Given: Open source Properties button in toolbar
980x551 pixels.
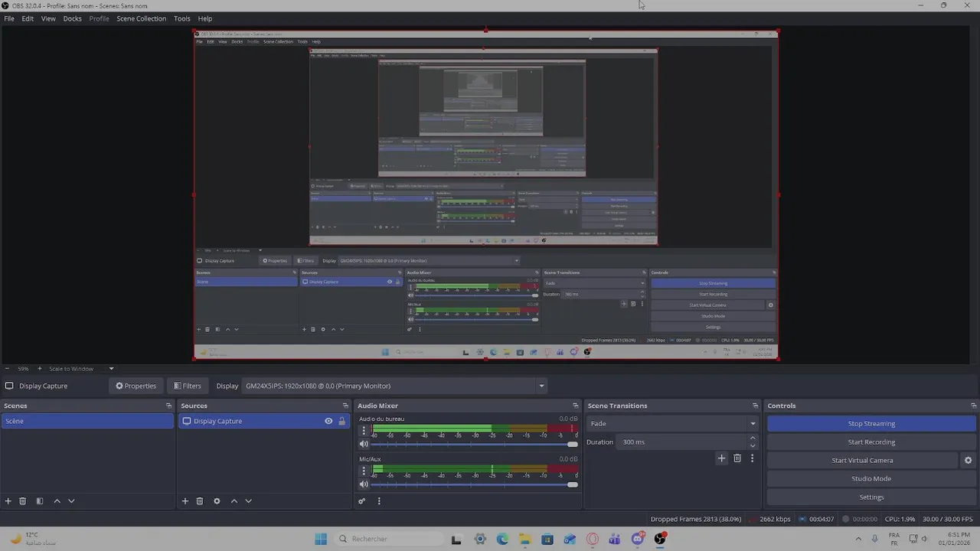Looking at the screenshot, I should tap(136, 386).
